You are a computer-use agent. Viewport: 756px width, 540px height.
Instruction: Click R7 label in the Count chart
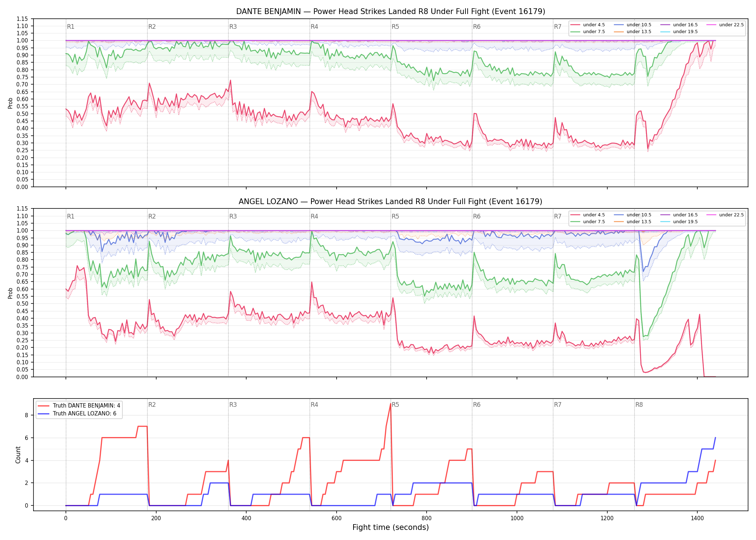pyautogui.click(x=558, y=405)
